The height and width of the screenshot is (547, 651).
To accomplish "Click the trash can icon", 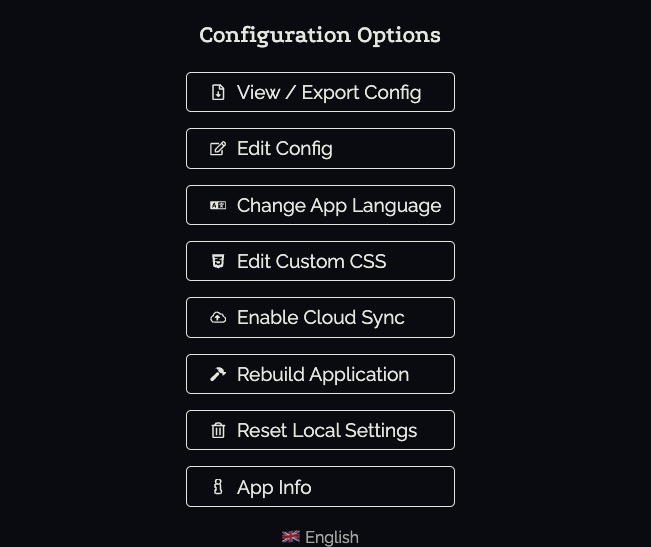I will point(218,431).
